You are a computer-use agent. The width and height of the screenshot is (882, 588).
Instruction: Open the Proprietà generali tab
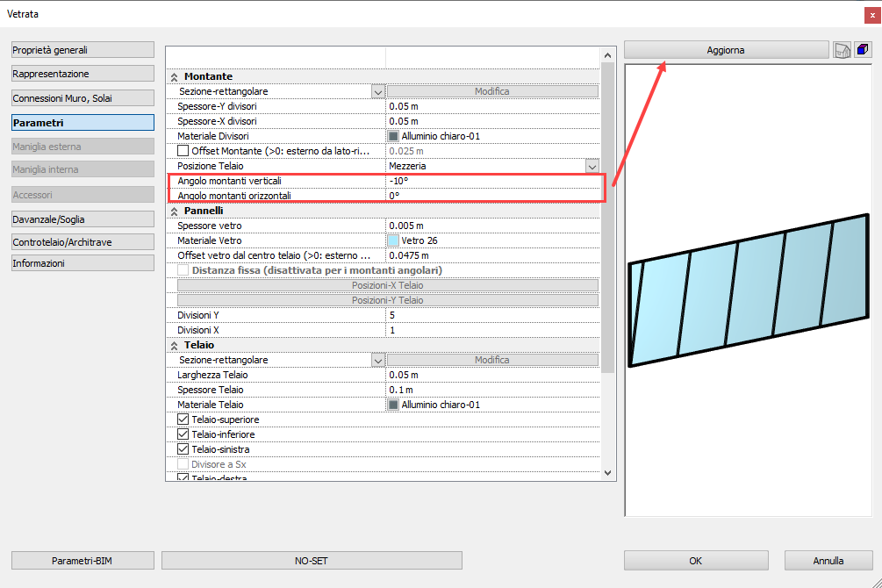(82, 49)
